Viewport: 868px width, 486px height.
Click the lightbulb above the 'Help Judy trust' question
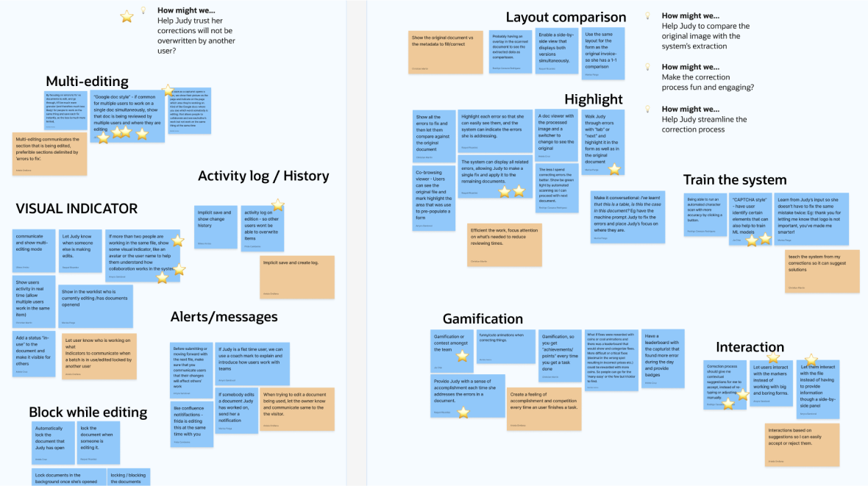[x=143, y=10]
